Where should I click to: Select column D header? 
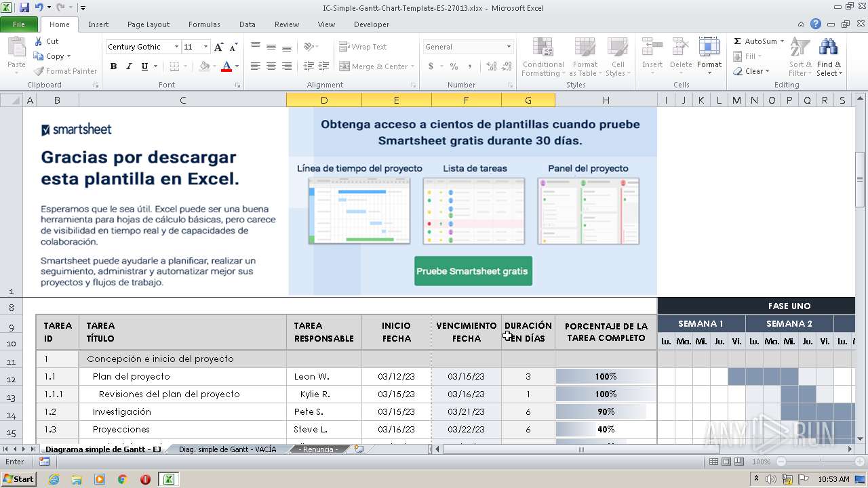point(324,100)
